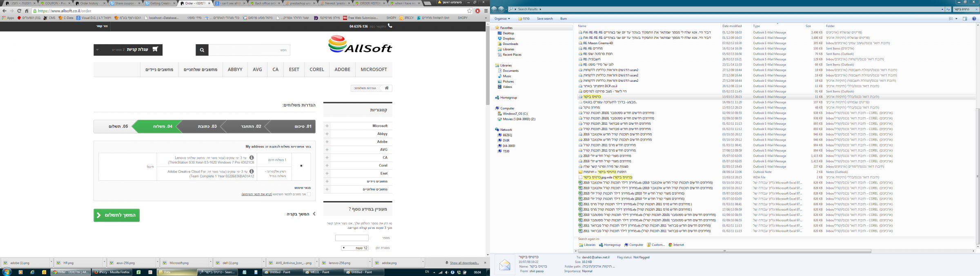980x276 pixels.
Task: Open the Excel taskbar icon
Action: point(138,272)
